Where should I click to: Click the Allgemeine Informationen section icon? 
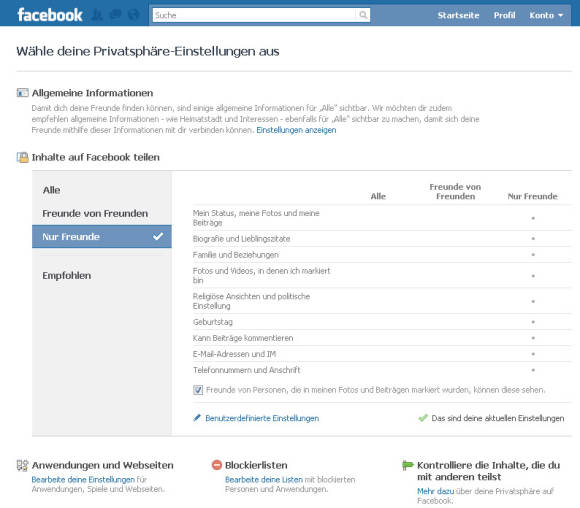(22, 93)
